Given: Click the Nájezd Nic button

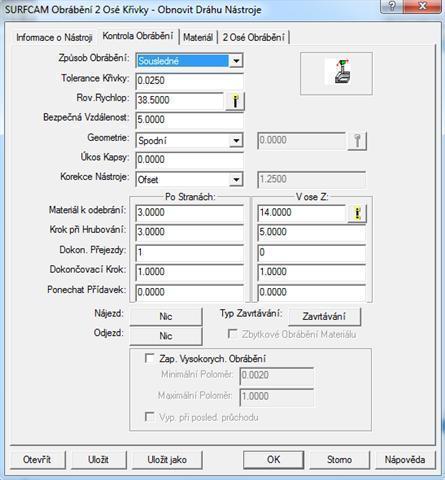Looking at the screenshot, I should point(166,316).
